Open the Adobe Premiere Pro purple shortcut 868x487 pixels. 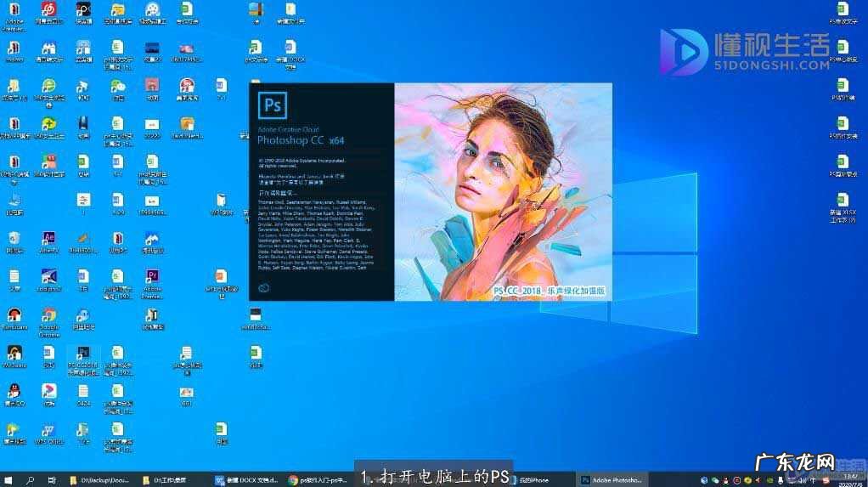click(152, 278)
